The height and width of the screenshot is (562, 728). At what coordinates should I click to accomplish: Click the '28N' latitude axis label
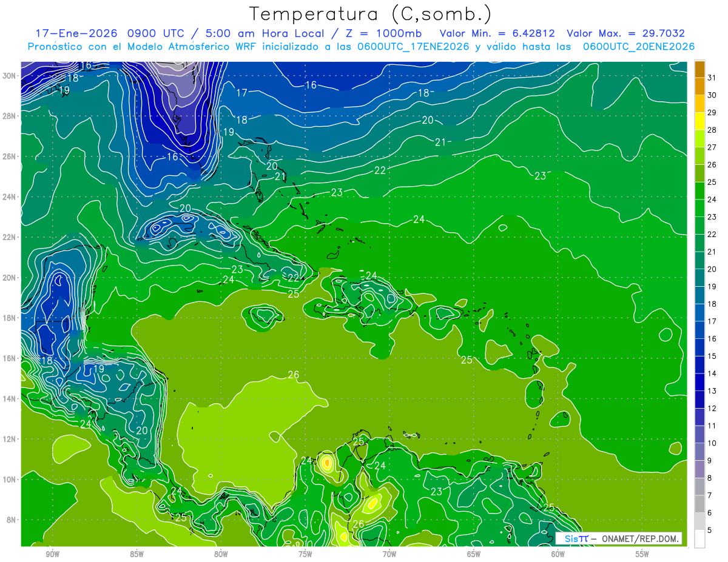(x=9, y=116)
